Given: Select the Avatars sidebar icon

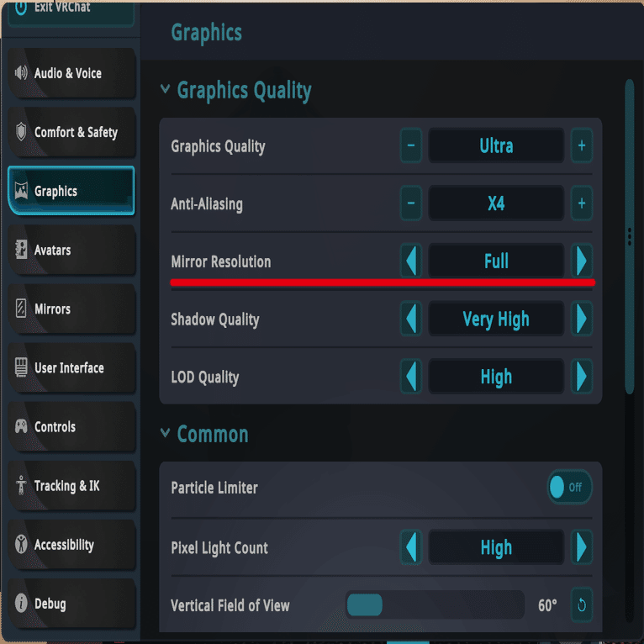Looking at the screenshot, I should pyautogui.click(x=21, y=250).
